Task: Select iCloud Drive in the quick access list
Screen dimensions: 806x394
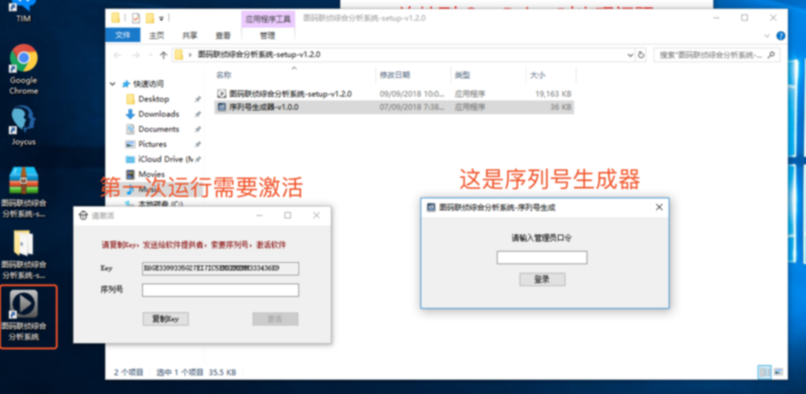Action: click(166, 159)
